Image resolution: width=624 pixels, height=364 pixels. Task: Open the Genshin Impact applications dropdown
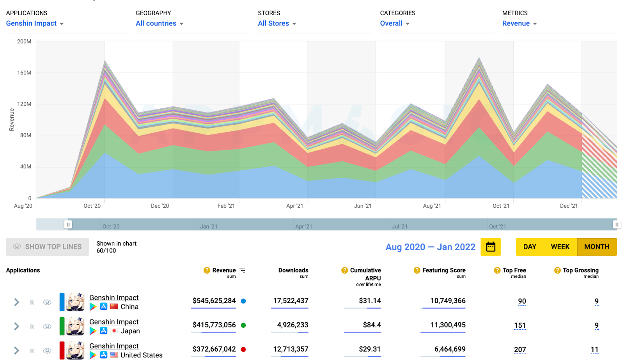pyautogui.click(x=35, y=23)
